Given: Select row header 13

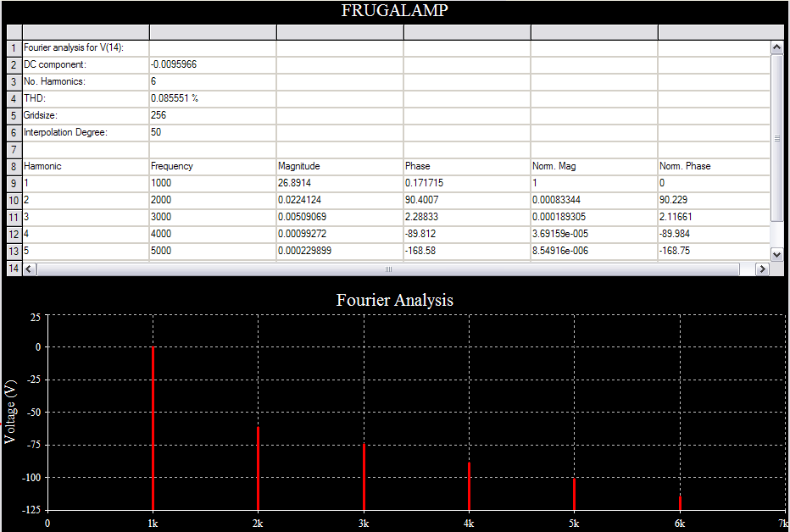Looking at the screenshot, I should tap(14, 251).
